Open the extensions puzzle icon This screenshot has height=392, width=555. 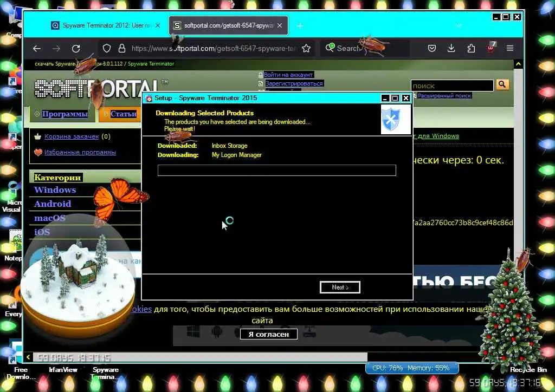coord(471,48)
